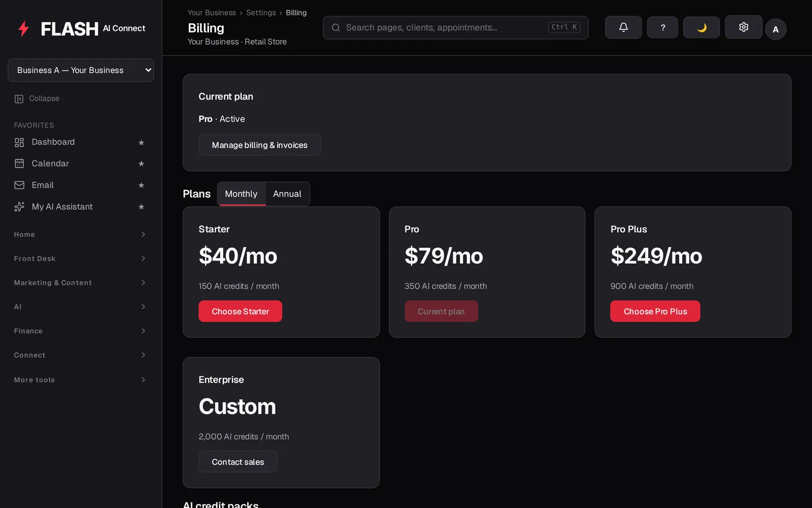
Task: Switch to the Annual plans tab
Action: tap(287, 194)
